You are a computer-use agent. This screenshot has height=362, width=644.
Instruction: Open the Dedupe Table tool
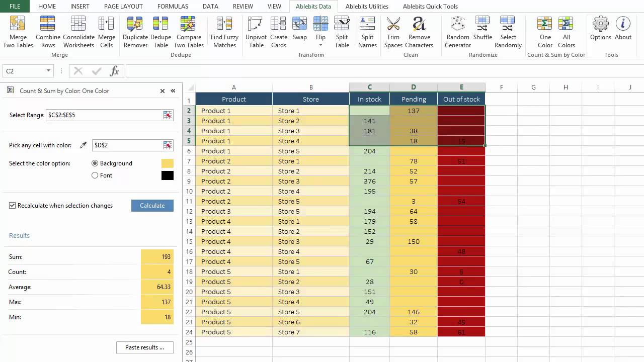pos(160,32)
